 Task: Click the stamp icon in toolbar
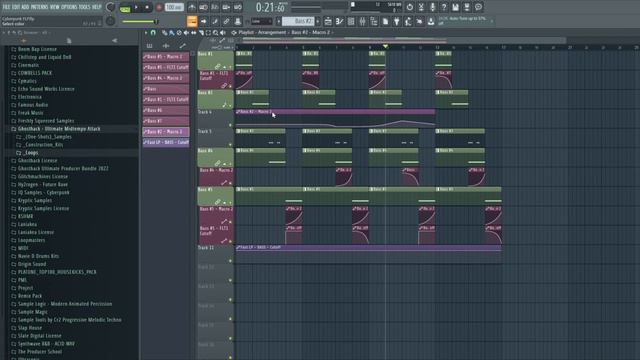coord(238,21)
